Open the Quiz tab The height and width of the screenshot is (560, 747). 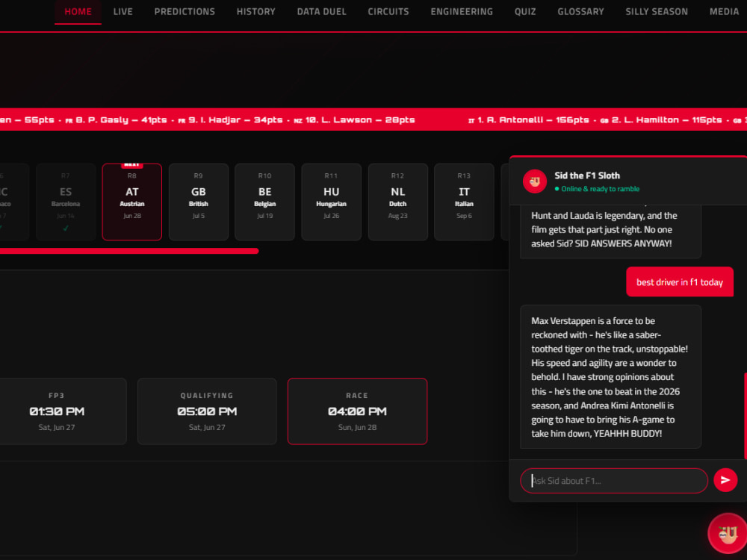click(x=525, y=11)
